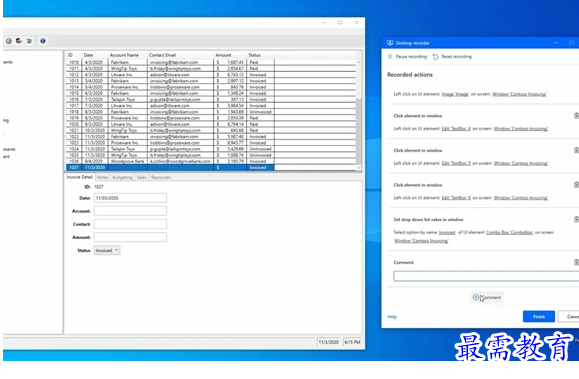Switch to the Notes tab
Image resolution: width=579 pixels, height=379 pixels.
tap(103, 177)
